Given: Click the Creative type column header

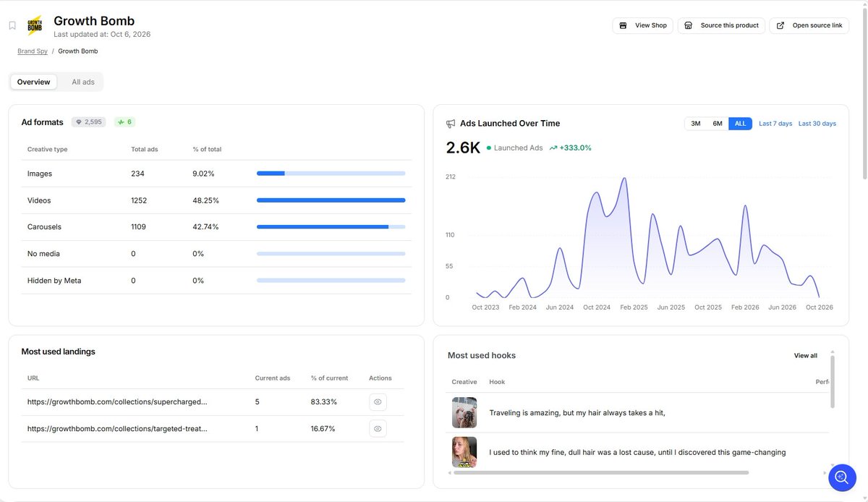Looking at the screenshot, I should pyautogui.click(x=48, y=150).
